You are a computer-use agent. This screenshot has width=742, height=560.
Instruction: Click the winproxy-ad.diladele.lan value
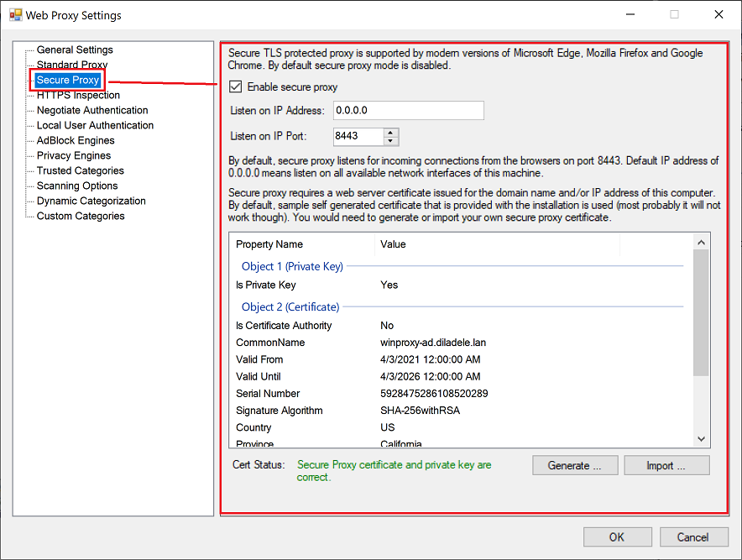tap(433, 343)
